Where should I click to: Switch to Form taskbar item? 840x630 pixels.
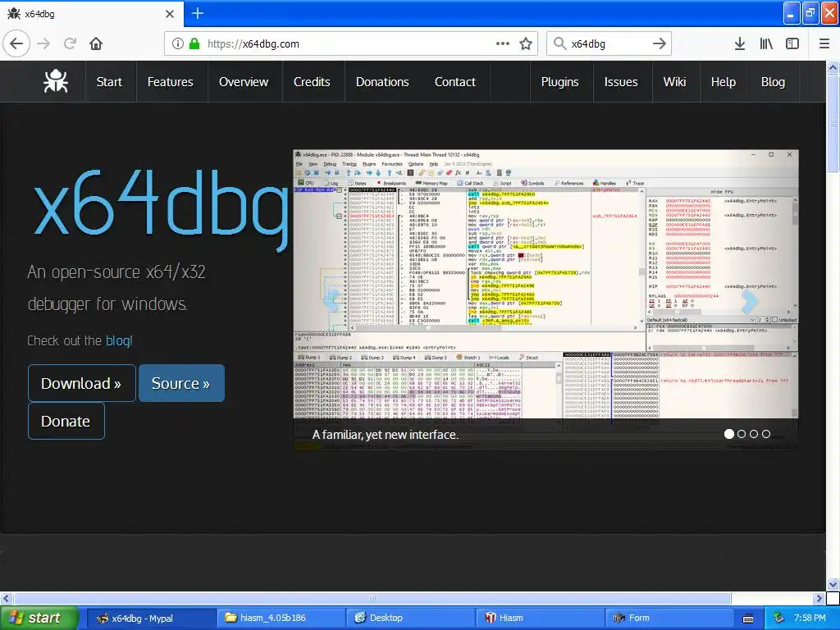click(x=670, y=618)
